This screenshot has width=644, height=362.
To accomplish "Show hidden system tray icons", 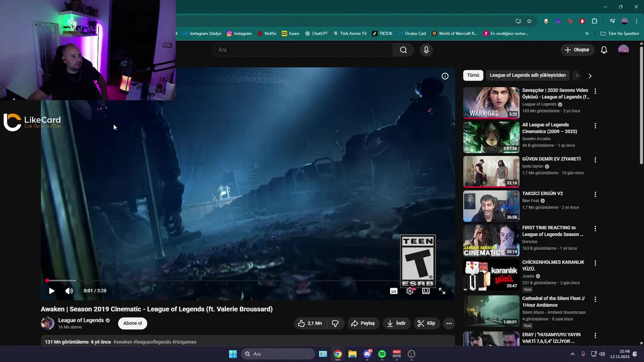I will pyautogui.click(x=572, y=354).
